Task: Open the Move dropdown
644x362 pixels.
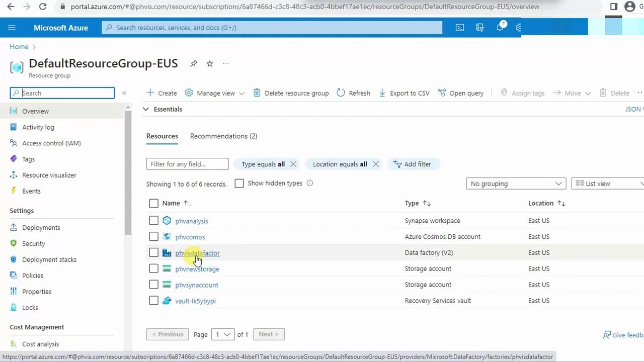Action: [x=572, y=93]
